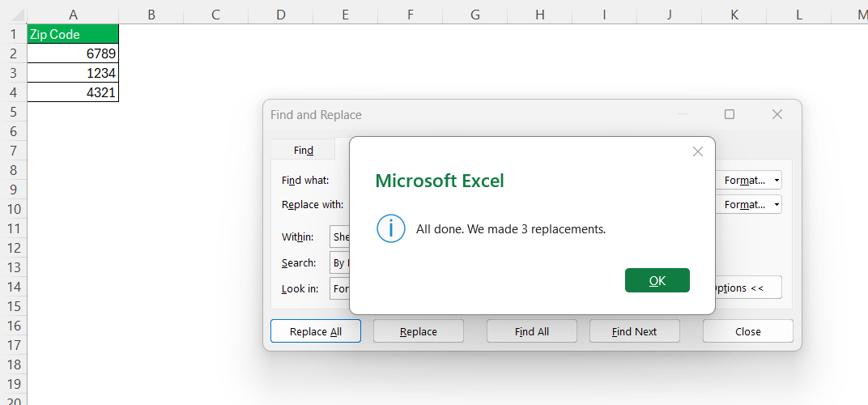
Task: Select the cell containing 6789
Action: 73,53
